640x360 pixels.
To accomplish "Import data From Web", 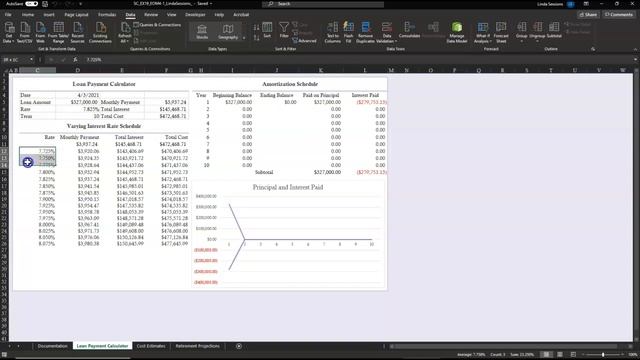I will [x=40, y=33].
